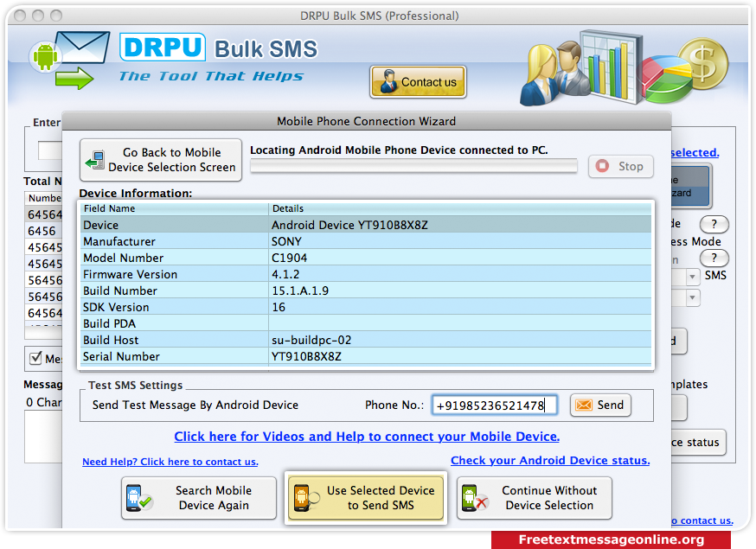Click the device locating progress bar
The height and width of the screenshot is (549, 756).
point(413,166)
